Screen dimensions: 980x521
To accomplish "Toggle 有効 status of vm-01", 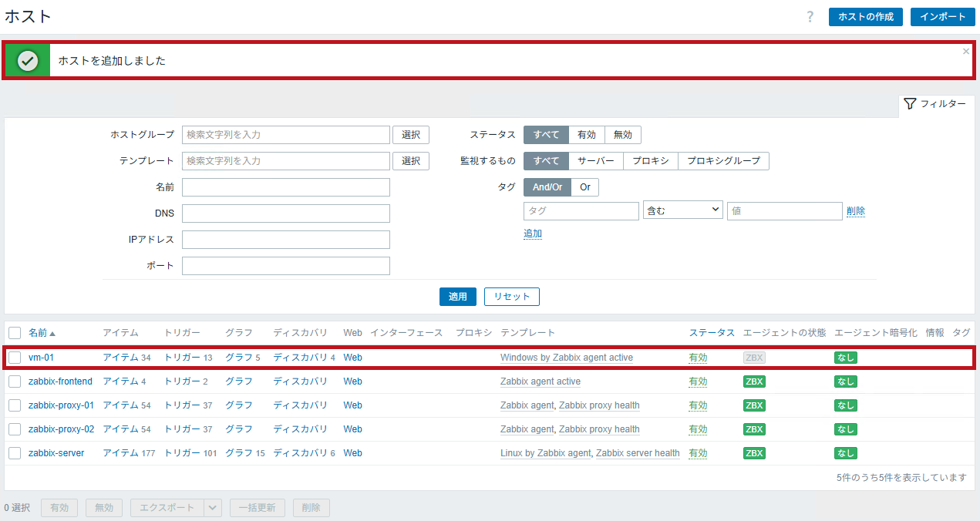I will click(x=698, y=358).
